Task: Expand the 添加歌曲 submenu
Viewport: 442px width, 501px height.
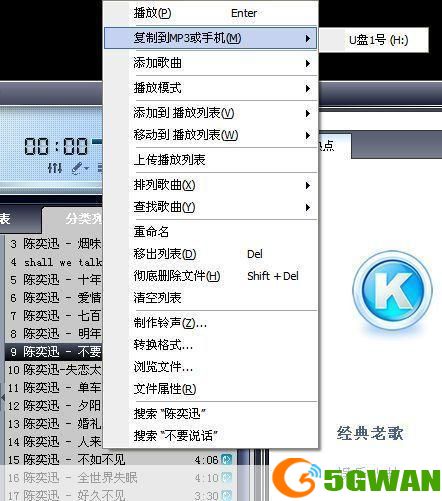Action: (x=211, y=63)
